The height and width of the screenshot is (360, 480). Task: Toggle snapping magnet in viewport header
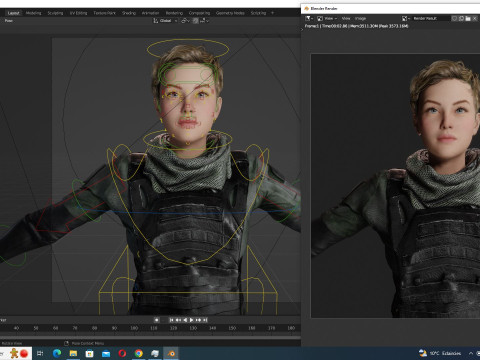(196, 21)
